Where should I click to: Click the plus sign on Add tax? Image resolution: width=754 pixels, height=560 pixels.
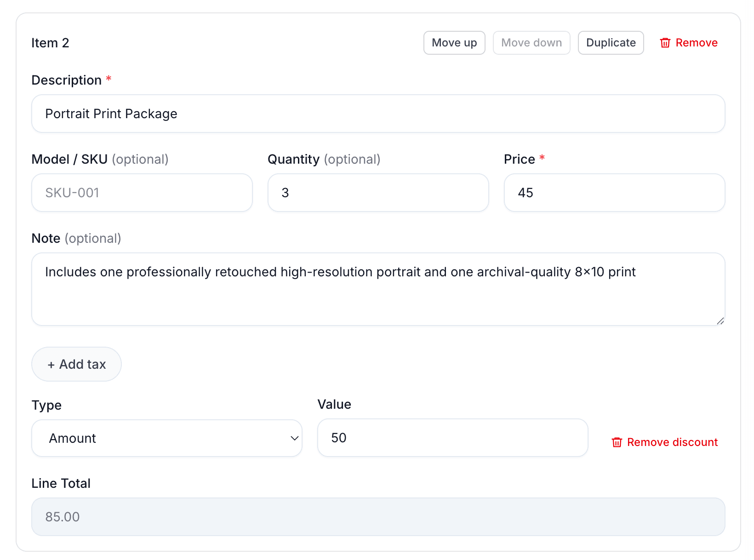tap(51, 365)
